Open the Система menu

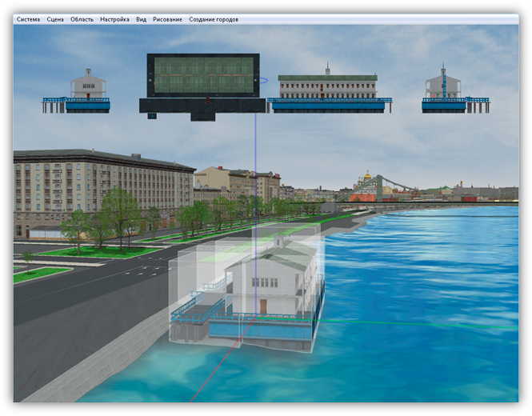(28, 19)
